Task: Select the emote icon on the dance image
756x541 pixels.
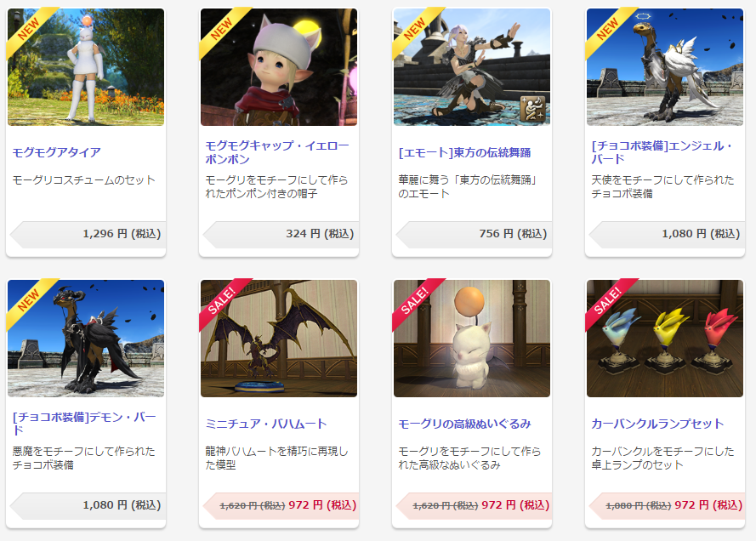Action: [x=532, y=109]
